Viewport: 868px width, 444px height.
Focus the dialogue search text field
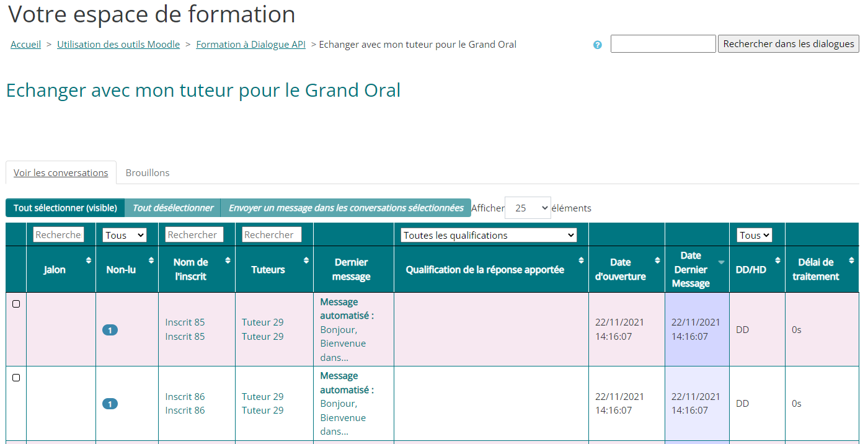click(x=663, y=44)
